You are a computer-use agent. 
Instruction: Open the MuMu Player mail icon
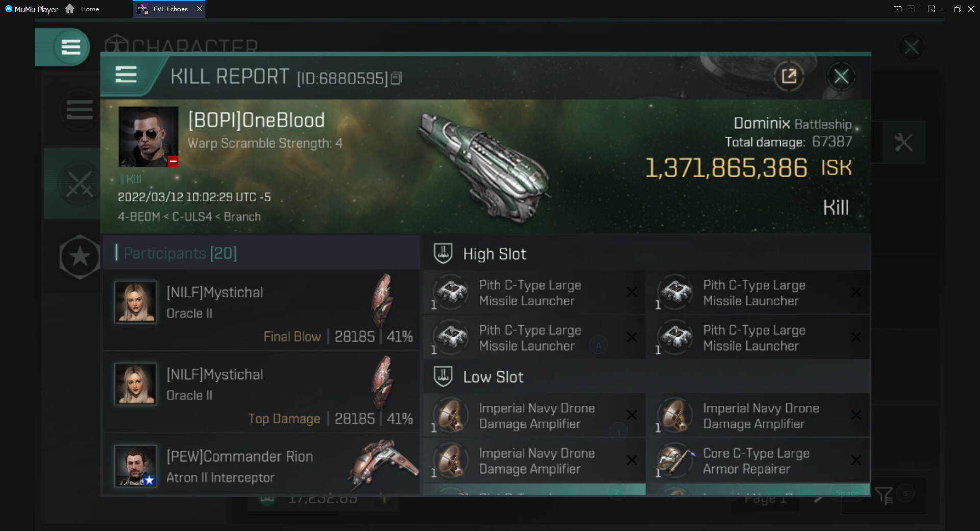coord(897,9)
